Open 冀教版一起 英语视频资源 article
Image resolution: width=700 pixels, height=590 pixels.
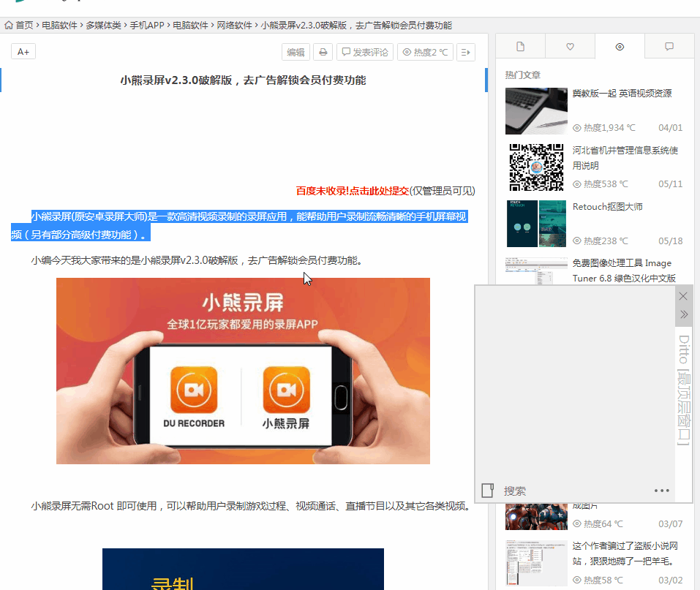(x=622, y=94)
